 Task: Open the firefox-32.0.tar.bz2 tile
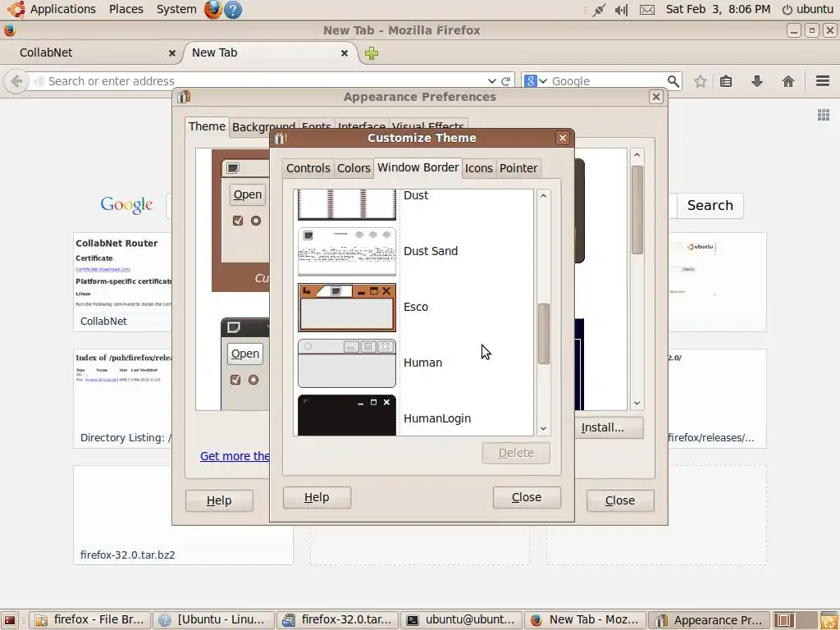[x=183, y=515]
